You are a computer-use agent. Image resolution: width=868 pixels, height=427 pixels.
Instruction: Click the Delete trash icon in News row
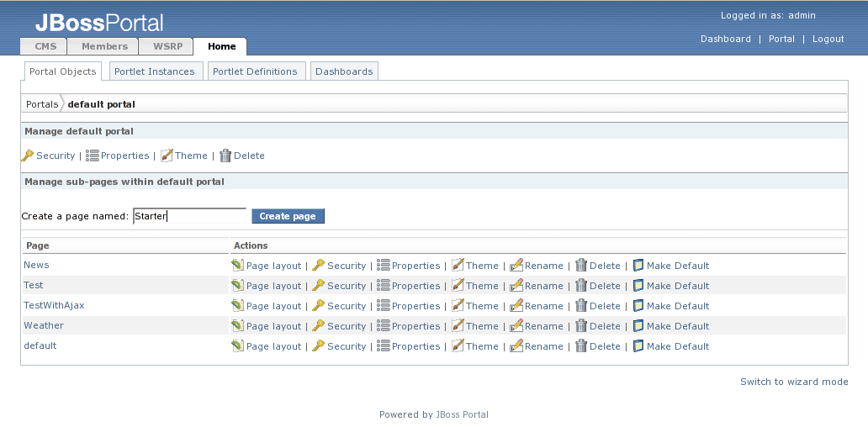[x=580, y=266]
